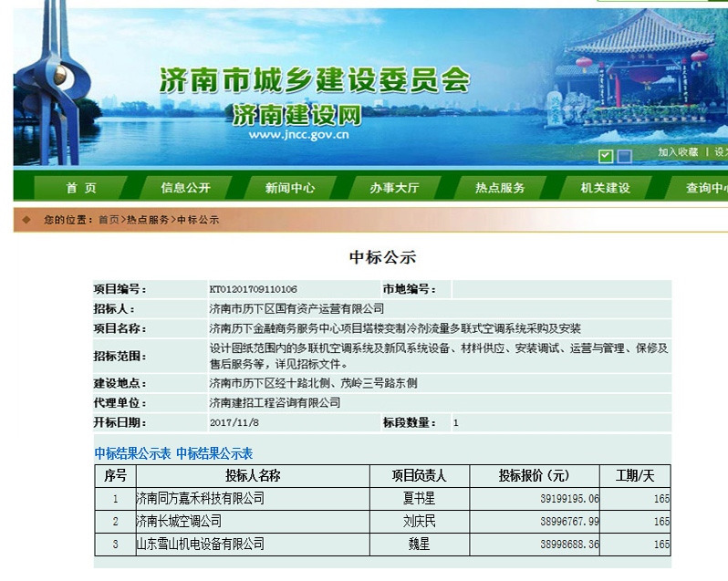Click the 工期/天 column header

pyautogui.click(x=635, y=476)
